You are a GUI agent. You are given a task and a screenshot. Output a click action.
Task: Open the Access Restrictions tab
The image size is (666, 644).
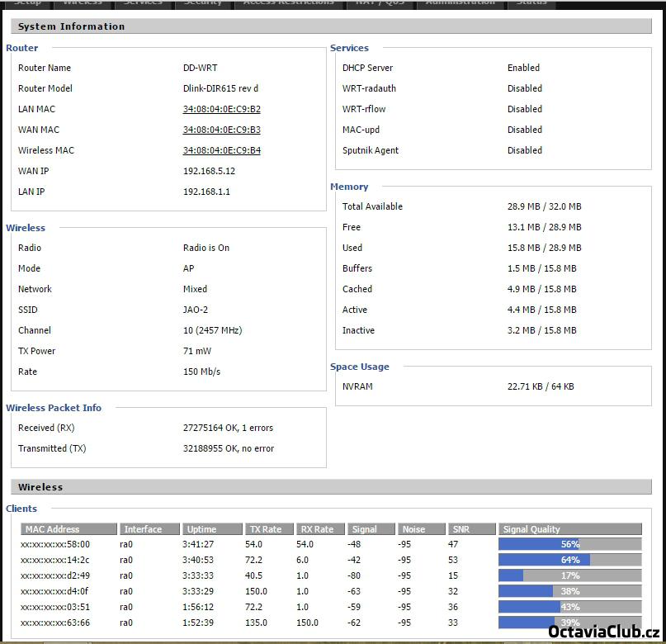289,3
